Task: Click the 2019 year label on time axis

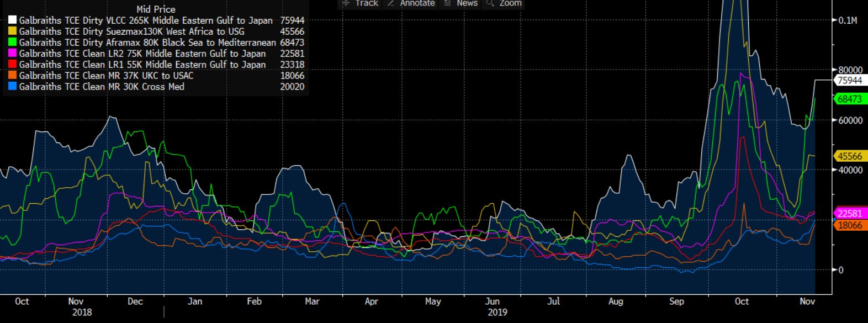Action: (x=497, y=313)
